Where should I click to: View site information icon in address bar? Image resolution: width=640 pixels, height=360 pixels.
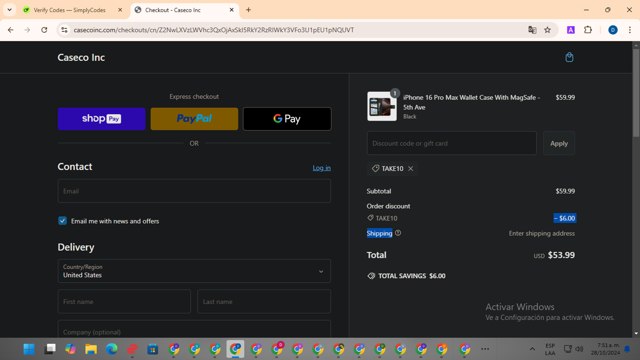[64, 30]
